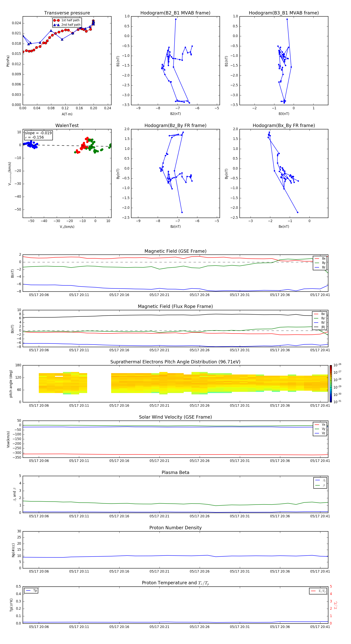Image resolution: width=351 pixels, height=644 pixels.
Task: Click the 'Pt(nPa)' y-axis label
Action: (8, 61)
